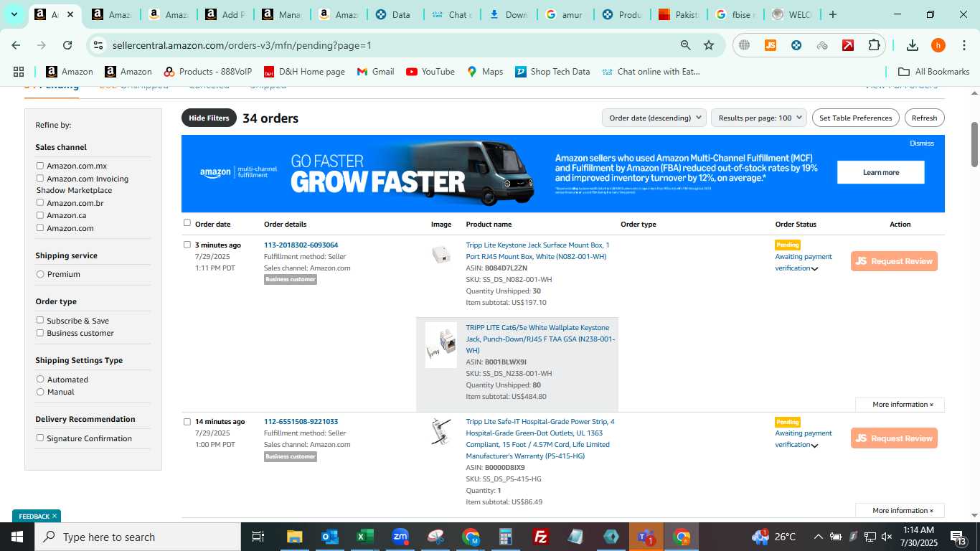The height and width of the screenshot is (551, 980).
Task: Check the Amazon.com.br sales channel filter
Action: (40, 202)
